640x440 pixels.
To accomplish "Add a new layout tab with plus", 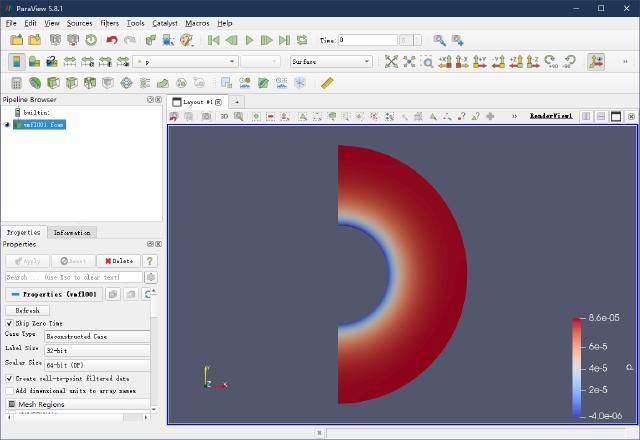I will click(237, 102).
